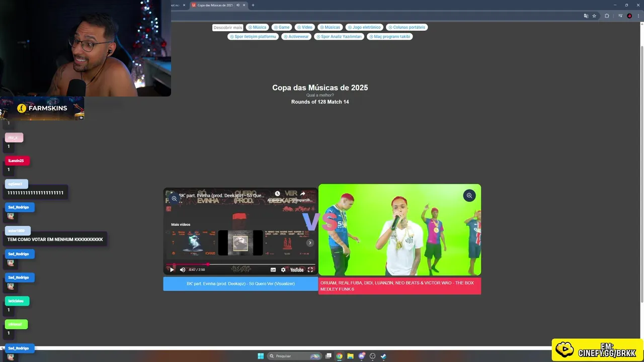
Task: Click the Pesquisar taskbar search box
Action: point(295,356)
